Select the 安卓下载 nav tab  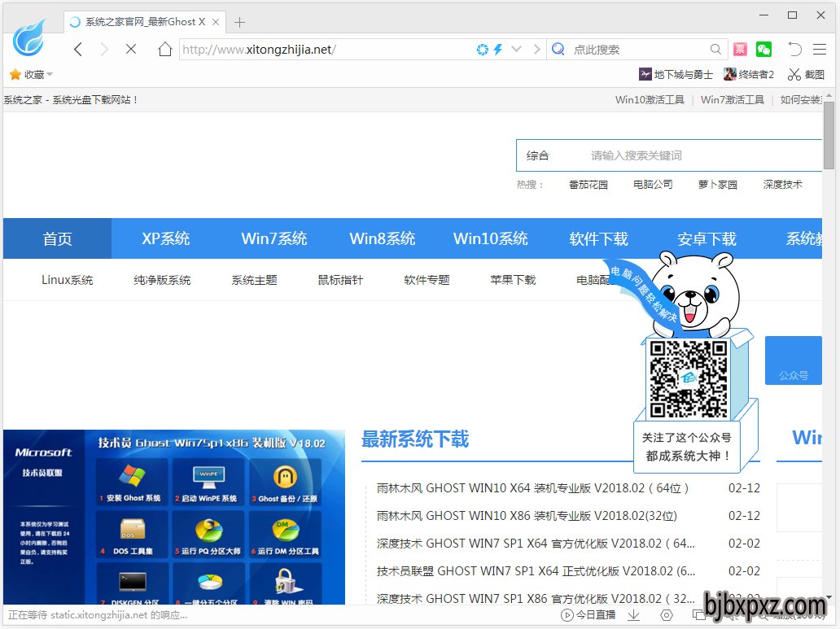pyautogui.click(x=707, y=238)
